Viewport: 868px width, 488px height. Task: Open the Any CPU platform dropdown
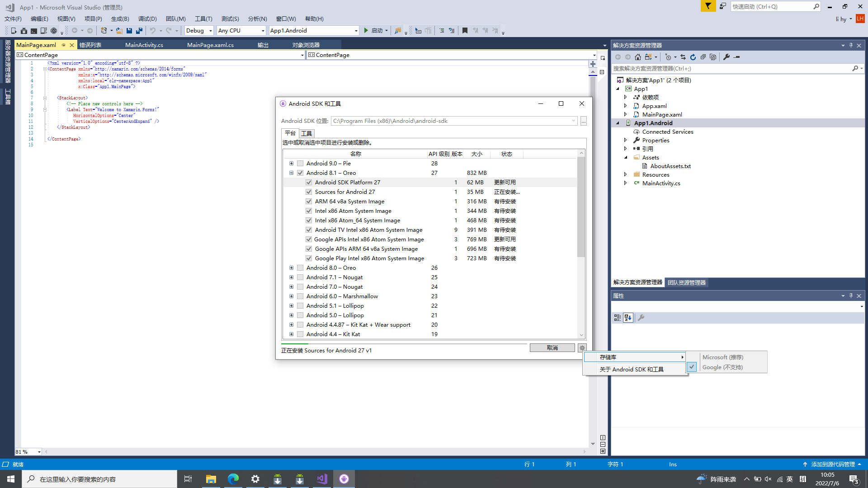241,31
